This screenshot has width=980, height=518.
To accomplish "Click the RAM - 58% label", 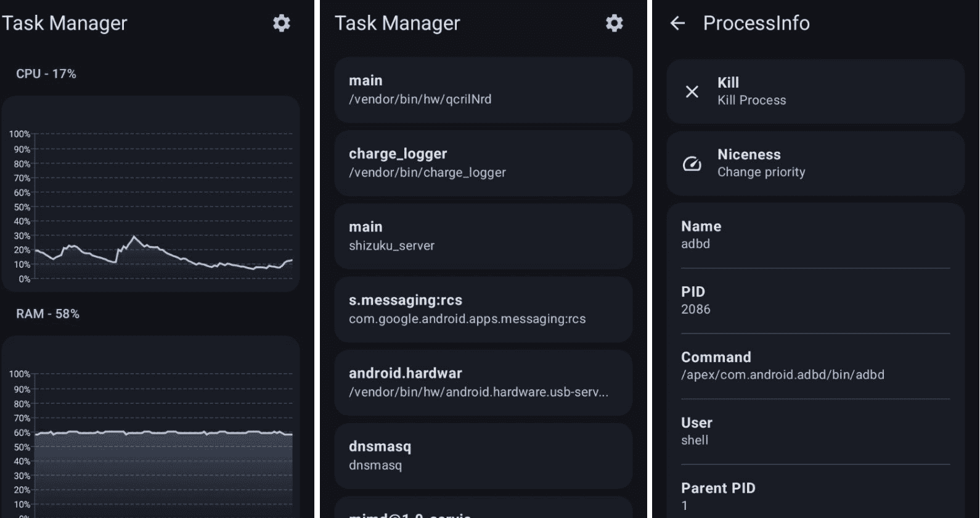I will point(47,314).
